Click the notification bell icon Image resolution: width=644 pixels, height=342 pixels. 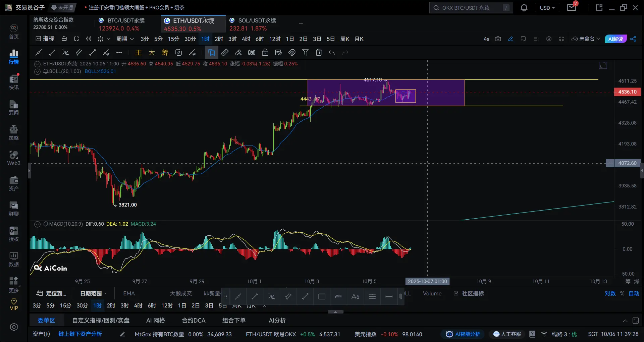(x=524, y=8)
